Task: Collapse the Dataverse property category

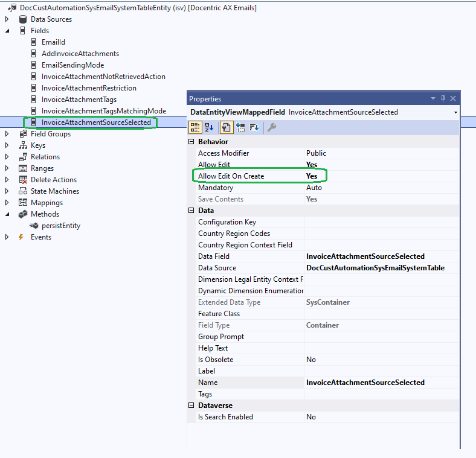Action: coord(192,406)
